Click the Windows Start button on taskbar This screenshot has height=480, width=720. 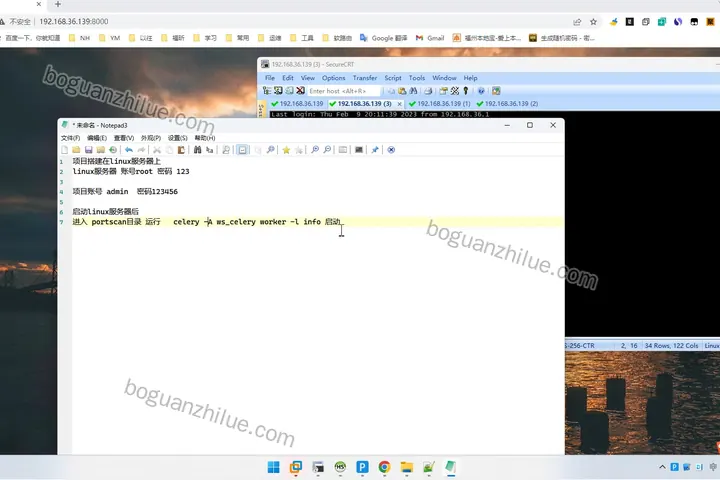pos(273,467)
